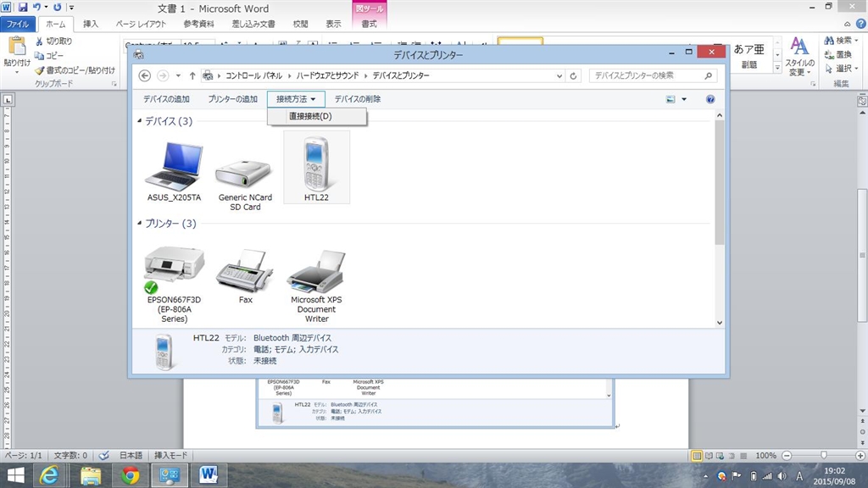Click the Back arrow in Devices and Printers

pyautogui.click(x=144, y=75)
